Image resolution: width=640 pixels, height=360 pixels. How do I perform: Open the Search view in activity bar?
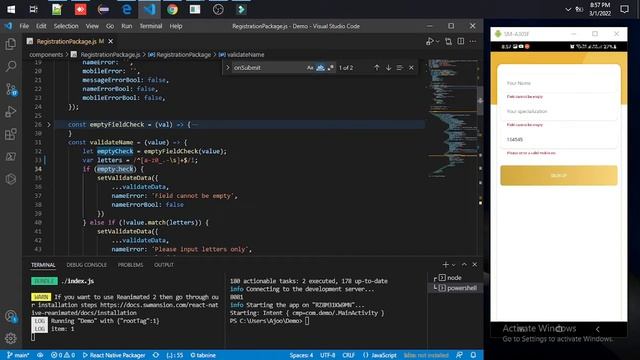[11, 66]
